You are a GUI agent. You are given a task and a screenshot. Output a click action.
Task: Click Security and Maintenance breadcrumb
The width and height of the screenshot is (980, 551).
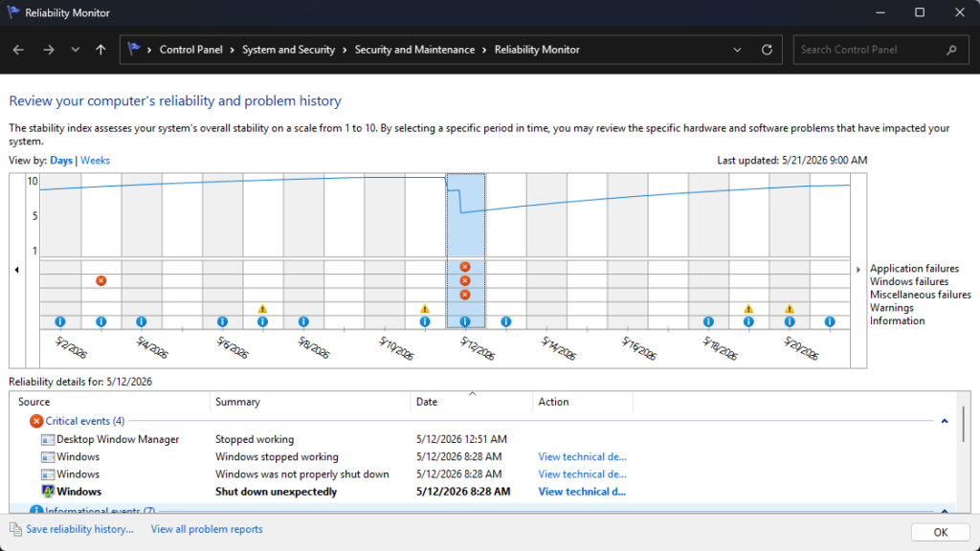coord(415,50)
